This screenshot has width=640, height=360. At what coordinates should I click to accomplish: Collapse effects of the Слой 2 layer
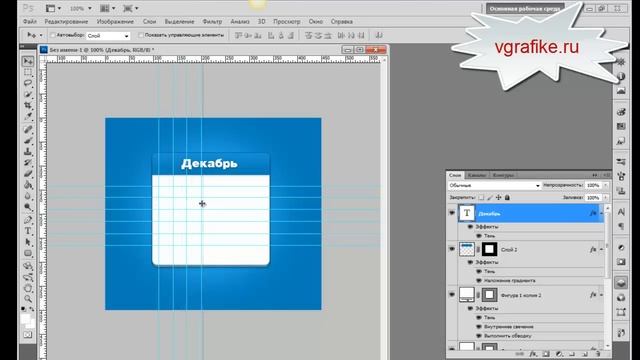[601, 249]
